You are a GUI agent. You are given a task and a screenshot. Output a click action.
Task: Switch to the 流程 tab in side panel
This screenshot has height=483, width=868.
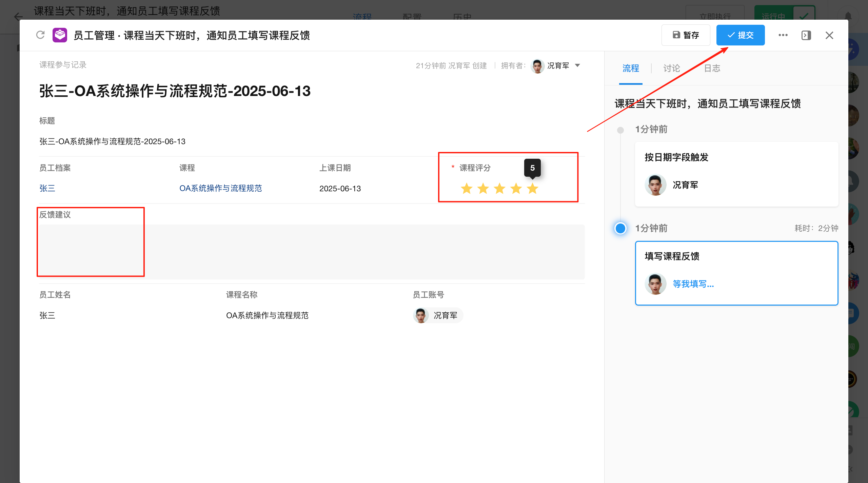click(x=631, y=68)
